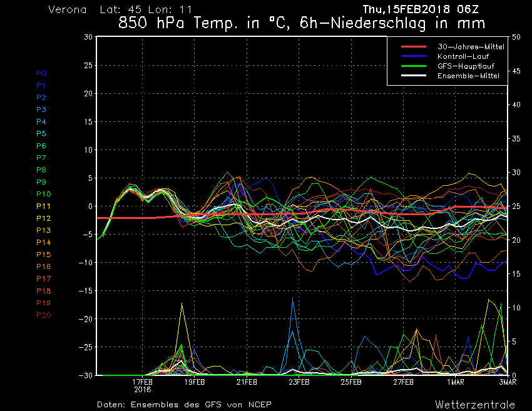Click the -15 temperature axis value
The height and width of the screenshot is (411, 532).
pyautogui.click(x=86, y=291)
